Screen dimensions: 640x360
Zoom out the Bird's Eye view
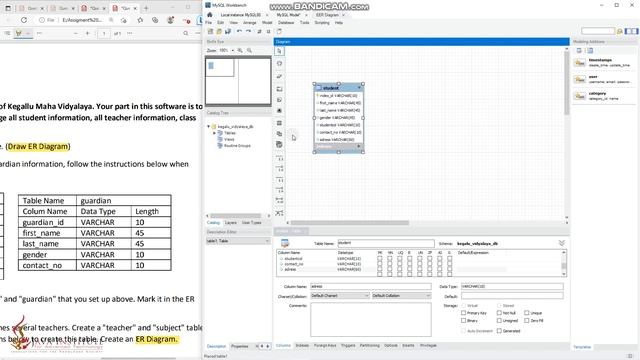(x=249, y=51)
